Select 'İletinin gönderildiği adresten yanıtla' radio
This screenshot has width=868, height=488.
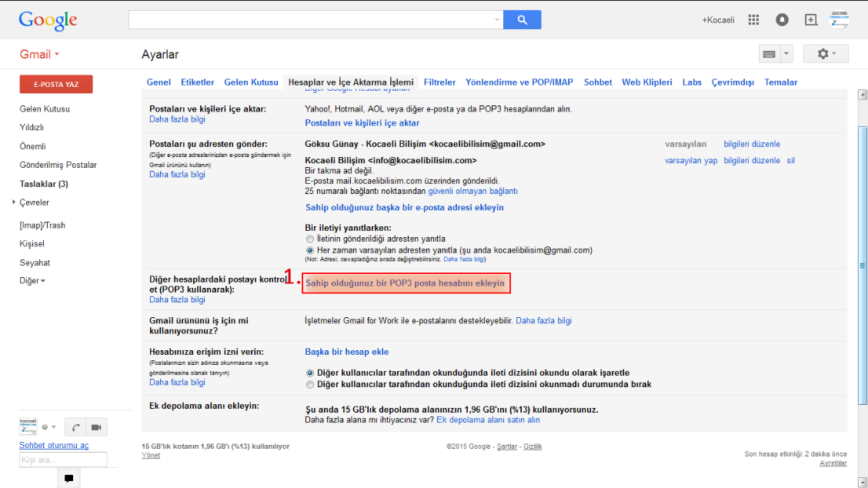pos(310,239)
